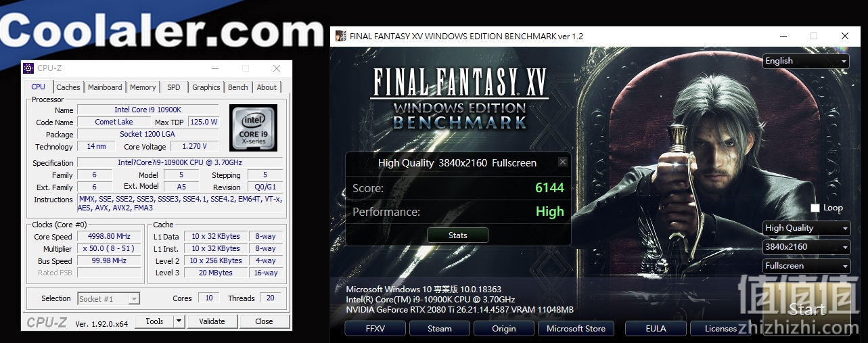The image size is (868, 343).
Task: Click the Technology value 14 nm
Action: [96, 146]
